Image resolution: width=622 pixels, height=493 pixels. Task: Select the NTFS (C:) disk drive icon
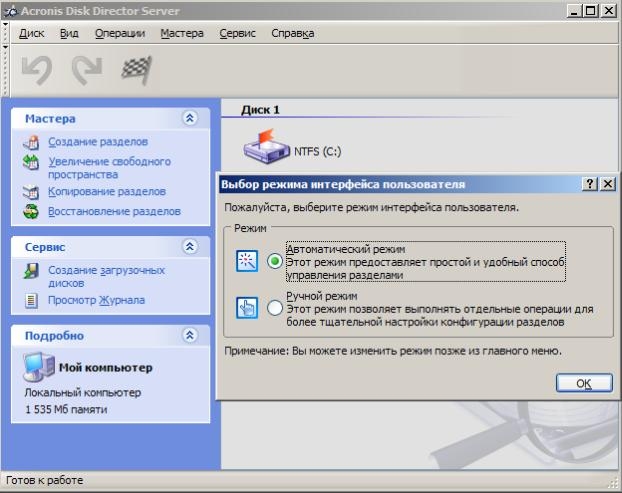pos(267,147)
